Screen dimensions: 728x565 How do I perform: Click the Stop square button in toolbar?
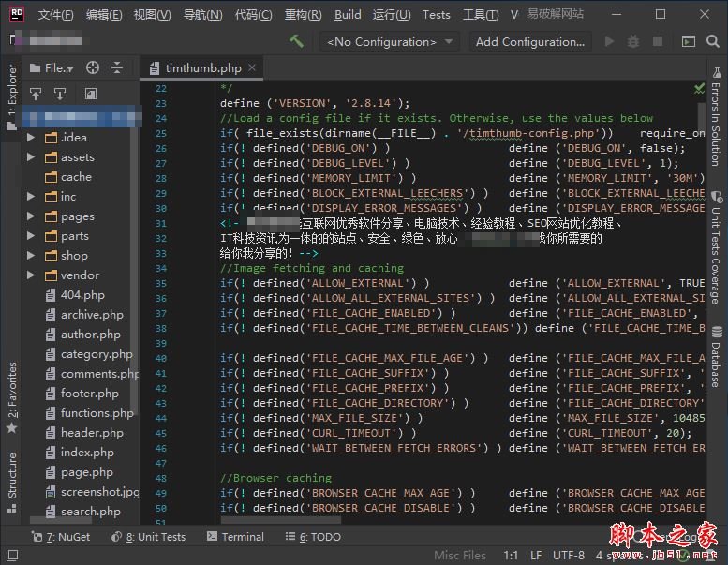tap(658, 42)
